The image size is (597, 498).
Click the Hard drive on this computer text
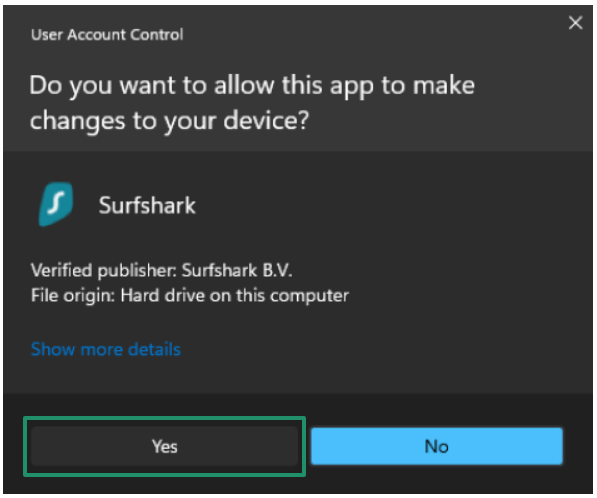click(235, 295)
